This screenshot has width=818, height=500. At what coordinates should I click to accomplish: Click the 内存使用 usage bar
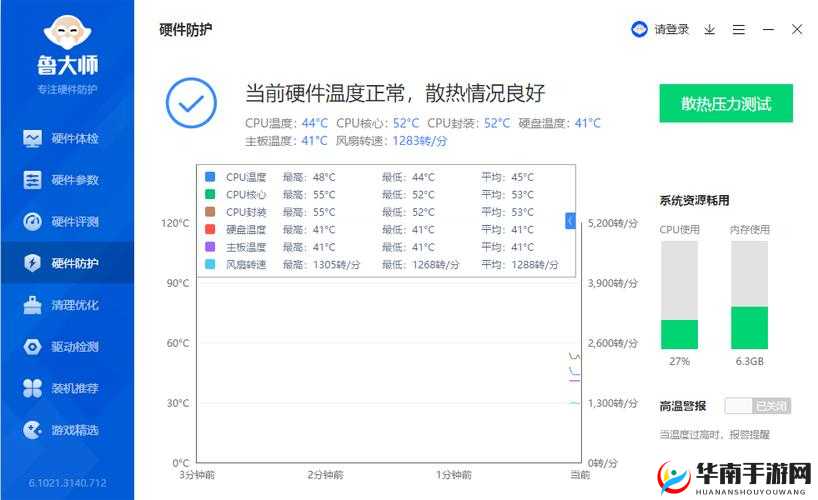(749, 295)
